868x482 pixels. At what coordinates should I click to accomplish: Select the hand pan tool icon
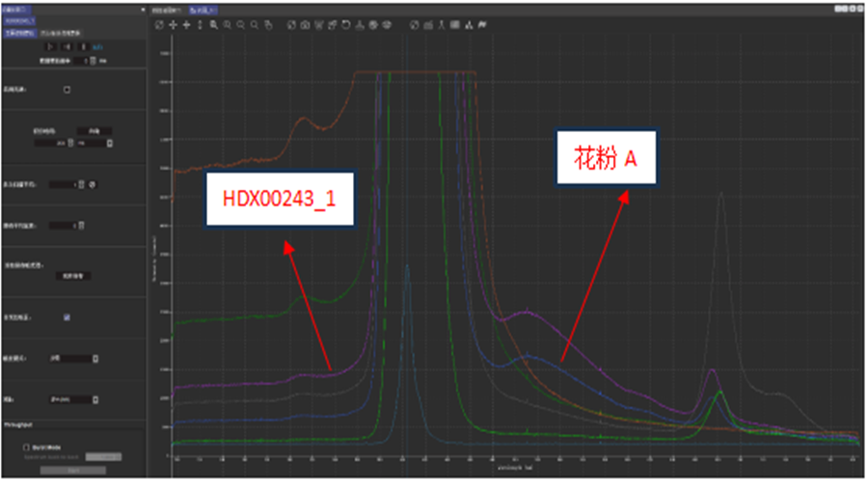[x=267, y=25]
